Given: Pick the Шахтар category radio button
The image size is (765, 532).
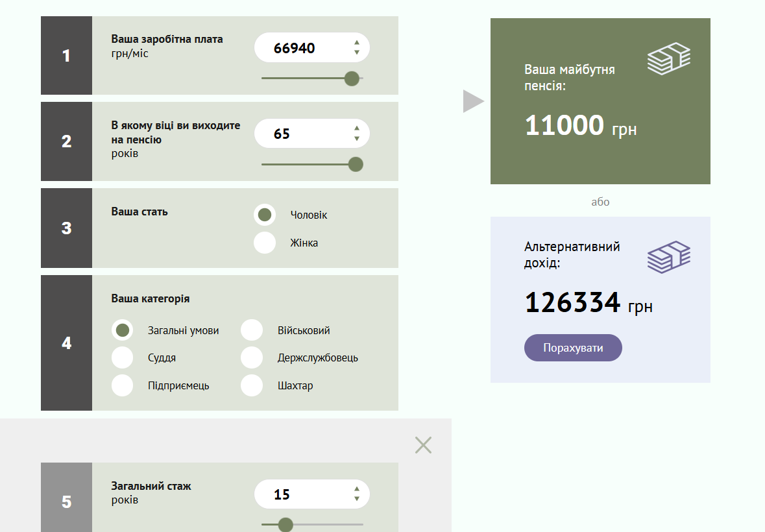Looking at the screenshot, I should (252, 385).
